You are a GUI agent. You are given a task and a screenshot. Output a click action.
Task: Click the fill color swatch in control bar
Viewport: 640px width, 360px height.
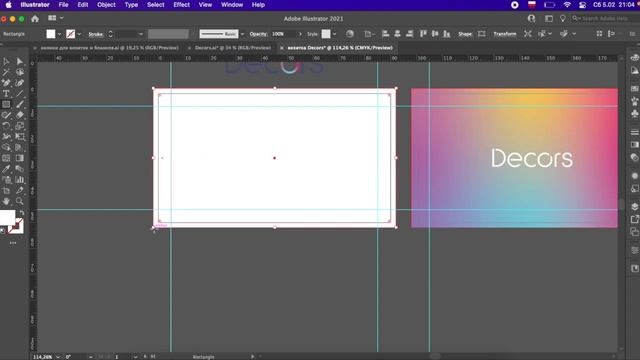pos(51,34)
